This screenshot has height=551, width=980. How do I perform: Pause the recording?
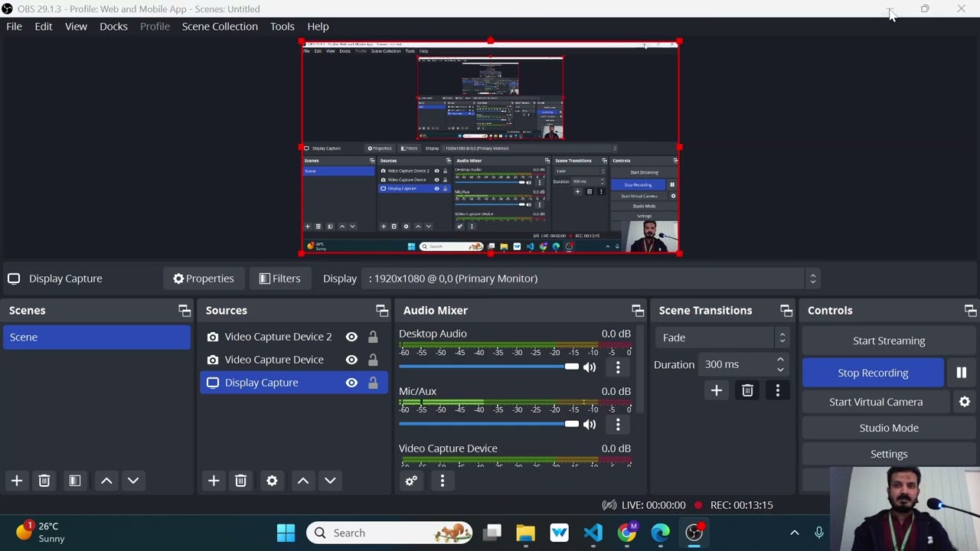(x=962, y=373)
